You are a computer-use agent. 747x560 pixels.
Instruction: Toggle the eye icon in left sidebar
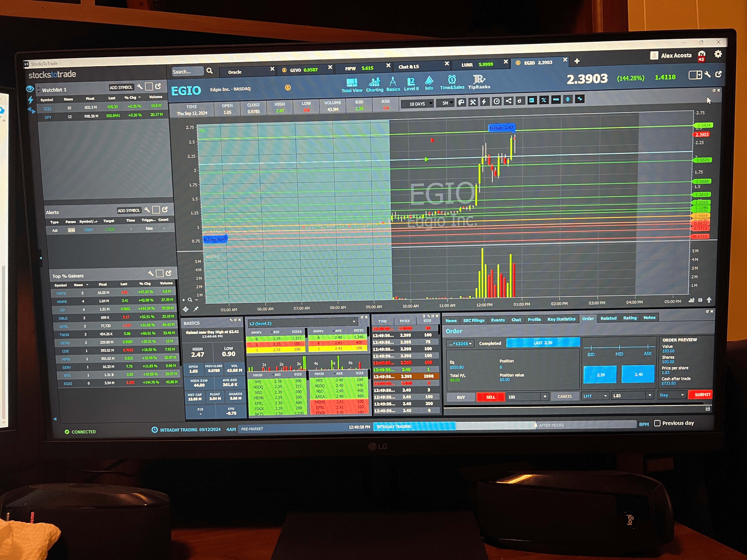pos(30,89)
